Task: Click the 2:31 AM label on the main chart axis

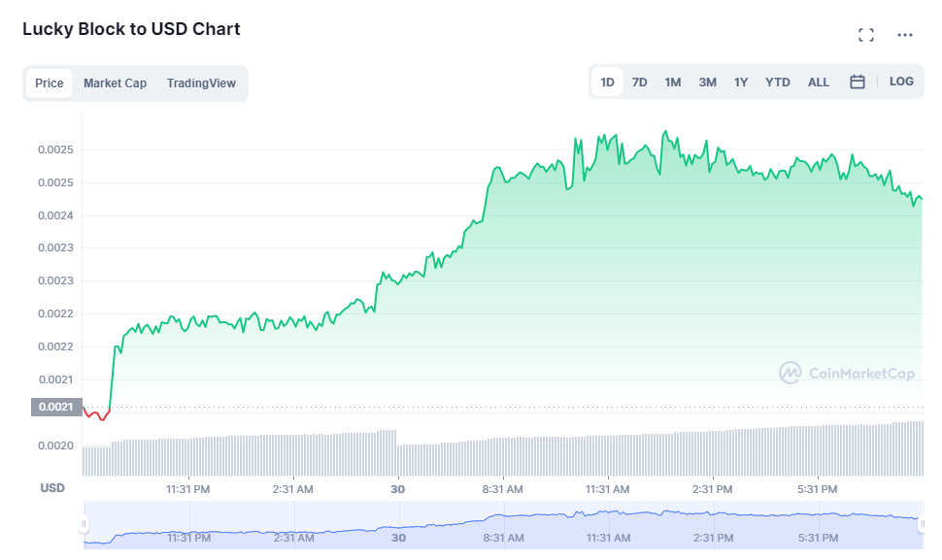Action: click(x=292, y=489)
